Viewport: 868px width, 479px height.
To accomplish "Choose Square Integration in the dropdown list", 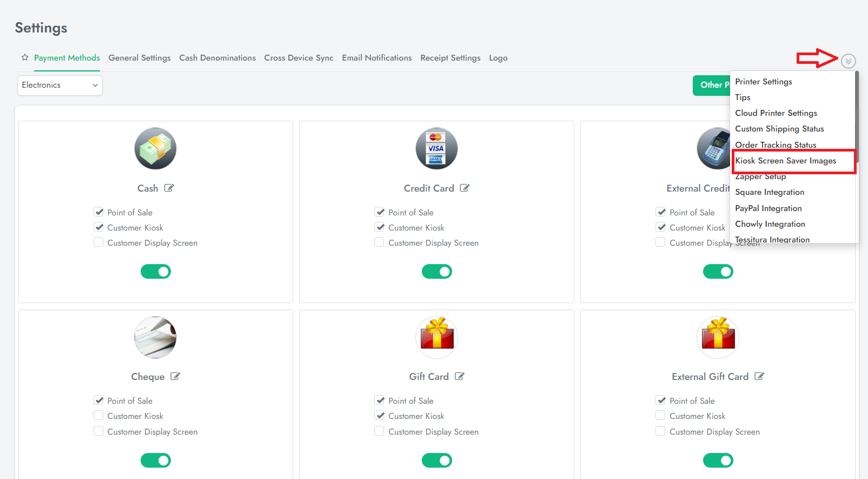I will point(770,192).
